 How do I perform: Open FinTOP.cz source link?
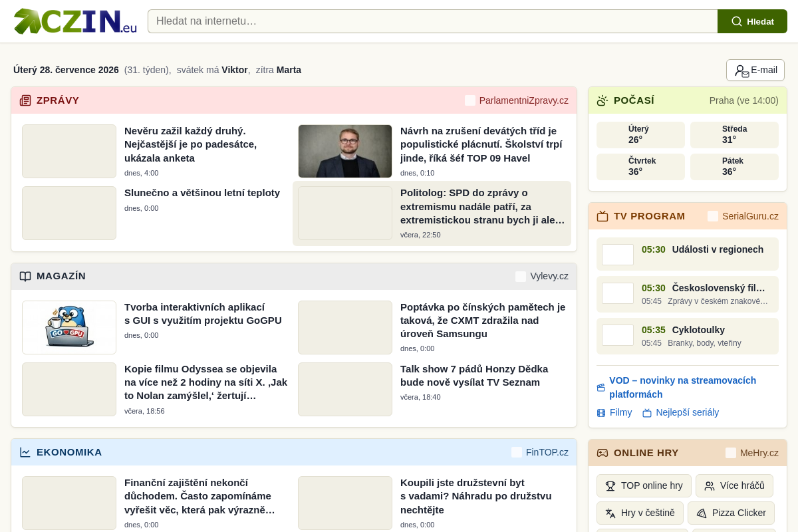pyautogui.click(x=540, y=452)
